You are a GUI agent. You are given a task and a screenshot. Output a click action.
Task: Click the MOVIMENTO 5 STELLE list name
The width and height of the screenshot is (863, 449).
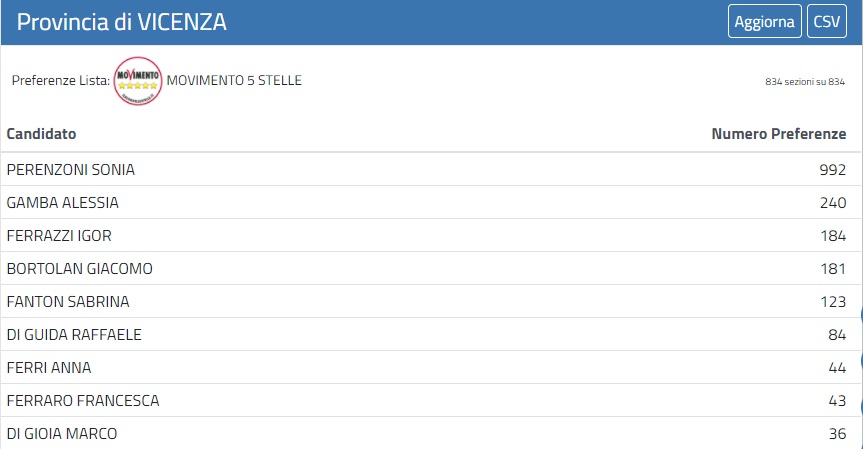(x=234, y=80)
